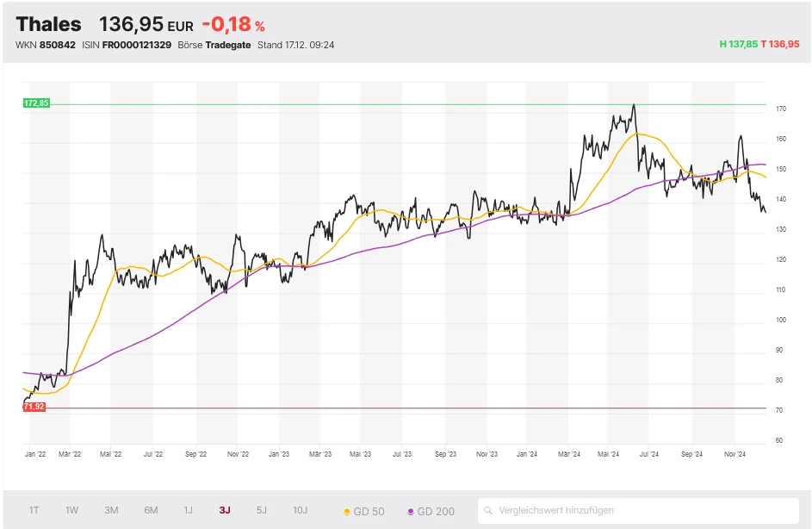The image size is (812, 529).
Task: Switch chart to 3M range
Action: pos(111,510)
